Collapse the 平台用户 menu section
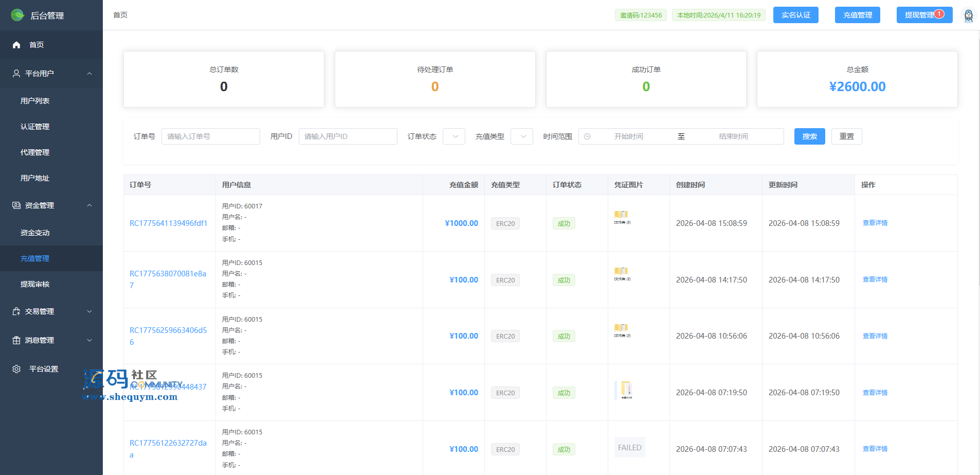This screenshot has height=475, width=980. [x=89, y=74]
